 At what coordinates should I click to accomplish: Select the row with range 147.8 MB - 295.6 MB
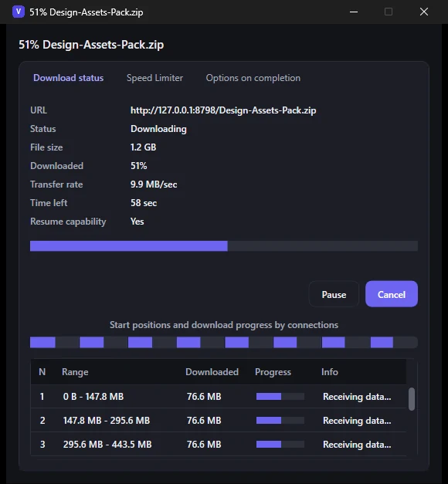pyautogui.click(x=219, y=420)
